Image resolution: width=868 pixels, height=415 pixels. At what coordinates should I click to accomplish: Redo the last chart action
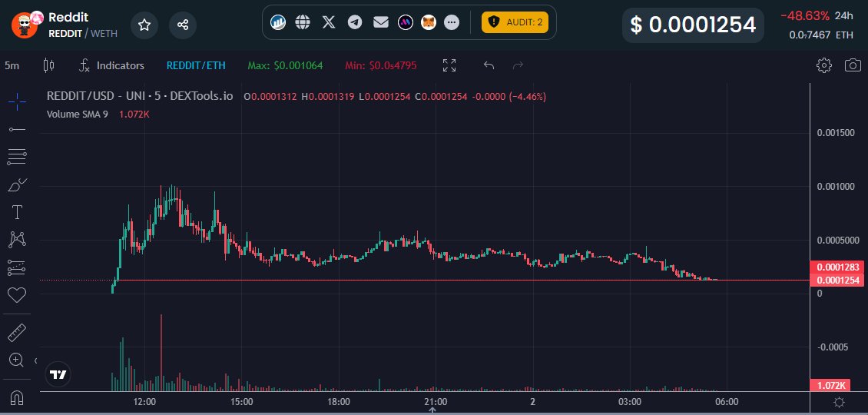[x=518, y=65]
